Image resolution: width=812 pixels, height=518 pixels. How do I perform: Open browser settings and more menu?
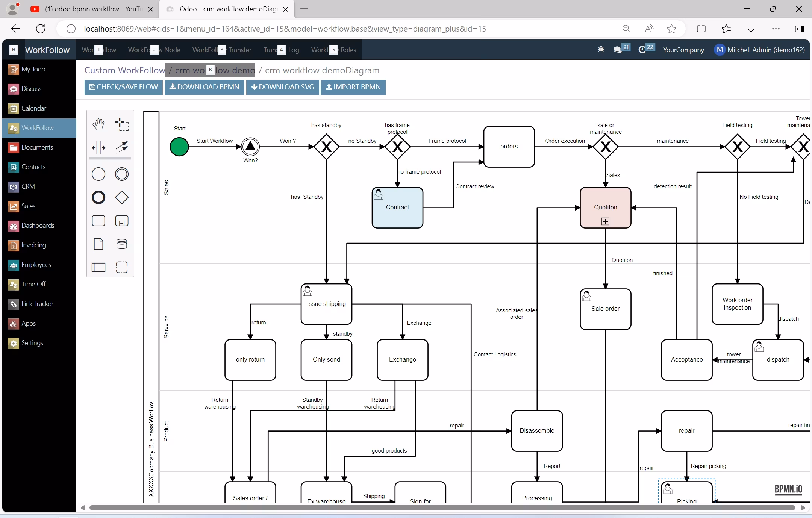click(776, 29)
